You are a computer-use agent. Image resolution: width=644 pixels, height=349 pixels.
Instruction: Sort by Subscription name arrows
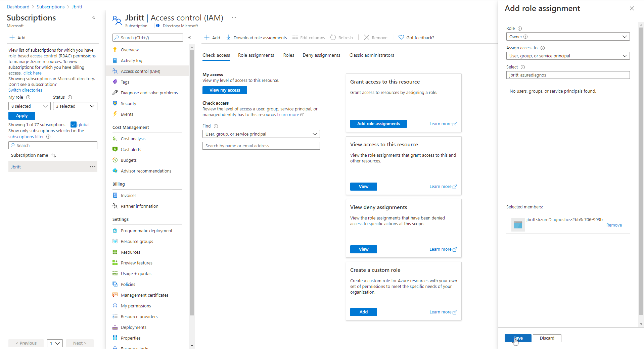pyautogui.click(x=53, y=155)
